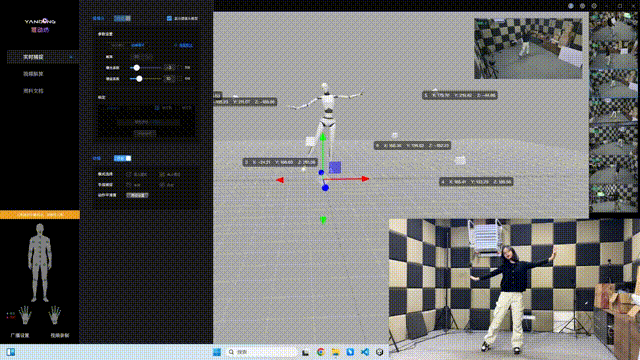
Task: Open Chrome from the taskbar
Action: point(321,352)
